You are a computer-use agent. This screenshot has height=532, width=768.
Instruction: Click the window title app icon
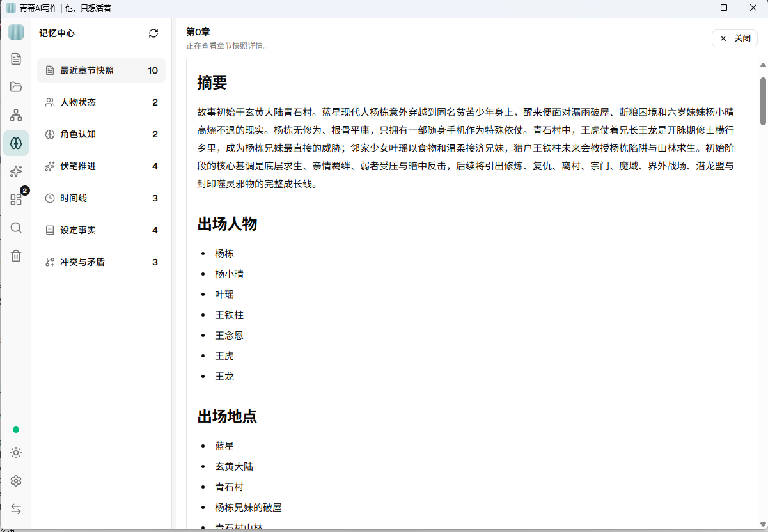coord(11,8)
